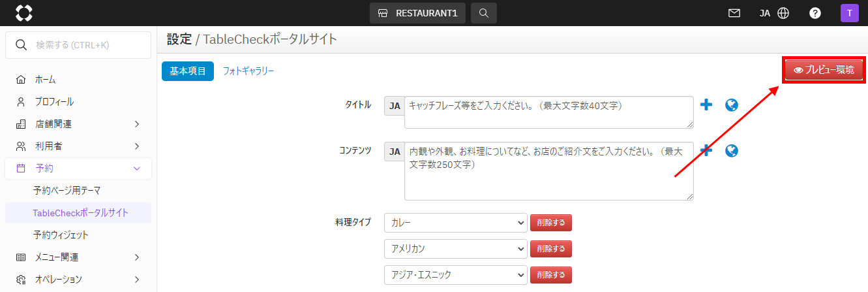Open the help question mark icon
The height and width of the screenshot is (292, 868).
(x=815, y=13)
